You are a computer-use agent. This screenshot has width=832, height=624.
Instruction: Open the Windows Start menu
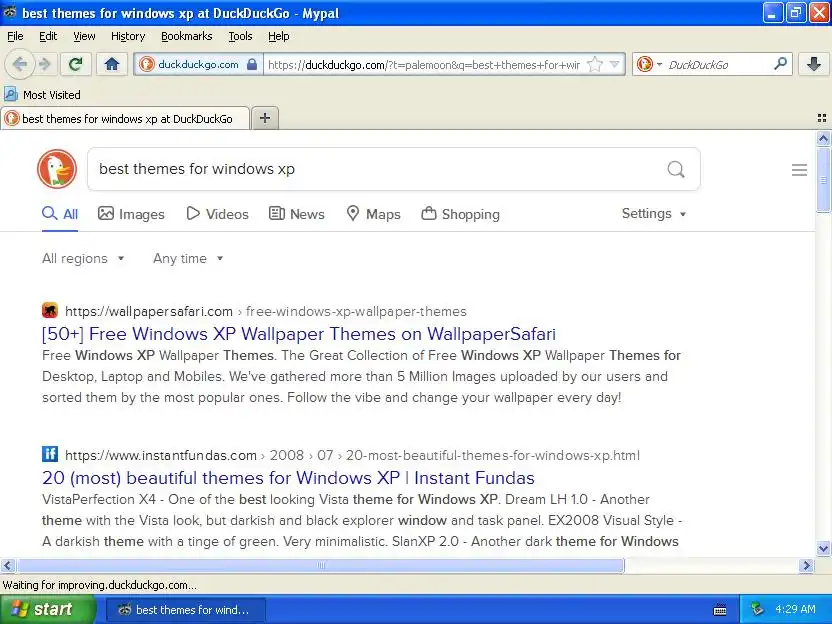[48, 610]
